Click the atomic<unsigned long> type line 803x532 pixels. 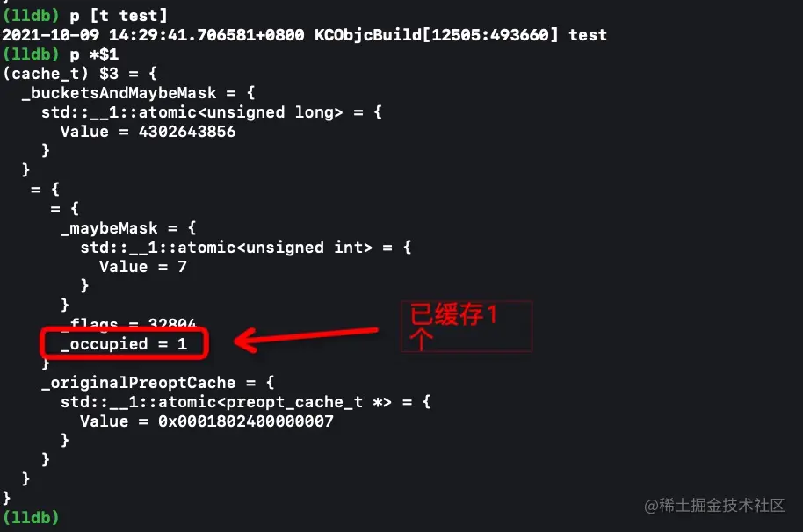[212, 112]
